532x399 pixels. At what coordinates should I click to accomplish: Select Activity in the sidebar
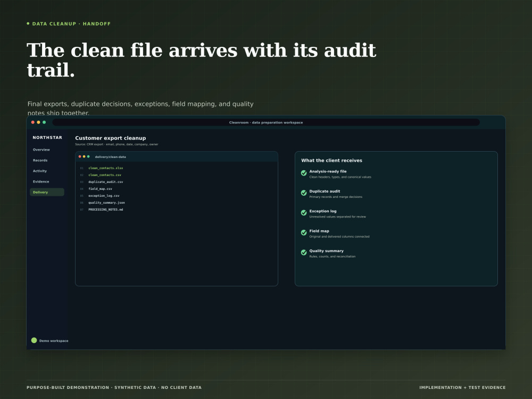(x=40, y=171)
